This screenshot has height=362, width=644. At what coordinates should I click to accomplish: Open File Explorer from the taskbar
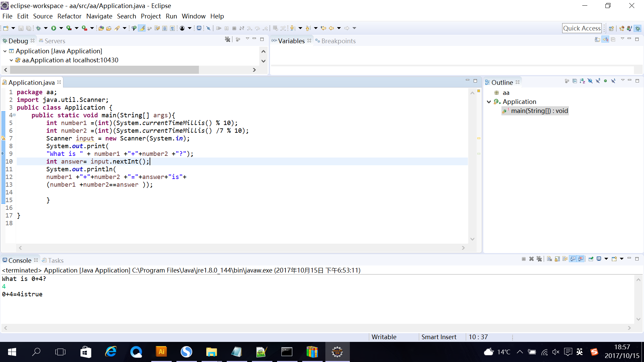coord(212,352)
